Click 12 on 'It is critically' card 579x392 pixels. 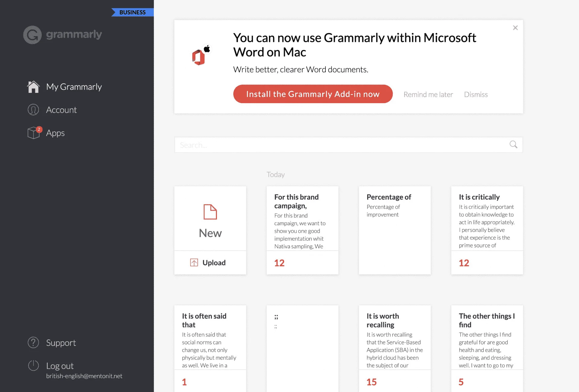click(464, 263)
